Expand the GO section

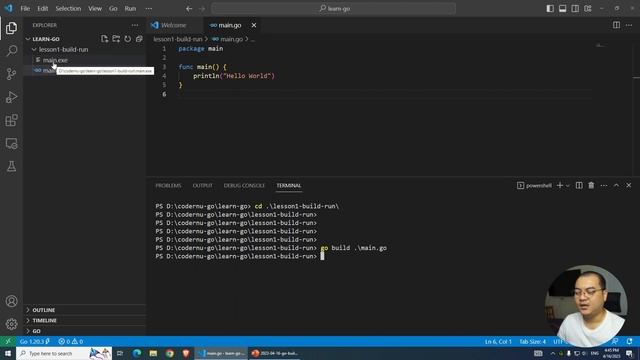tap(84, 331)
